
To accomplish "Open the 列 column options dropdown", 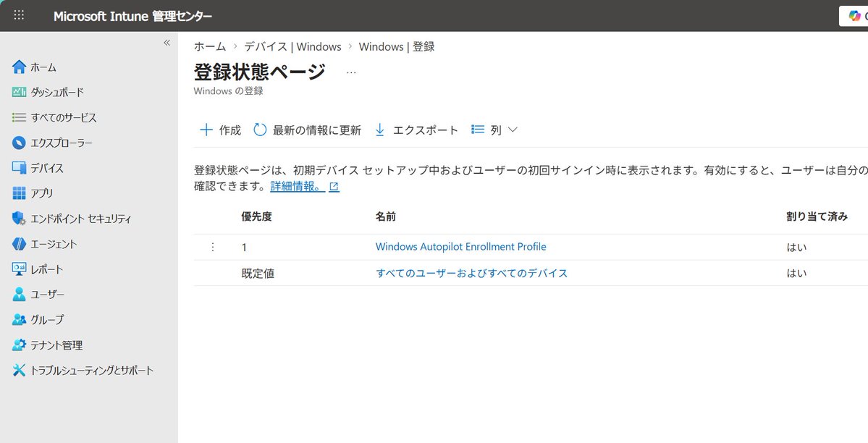I will click(x=494, y=130).
